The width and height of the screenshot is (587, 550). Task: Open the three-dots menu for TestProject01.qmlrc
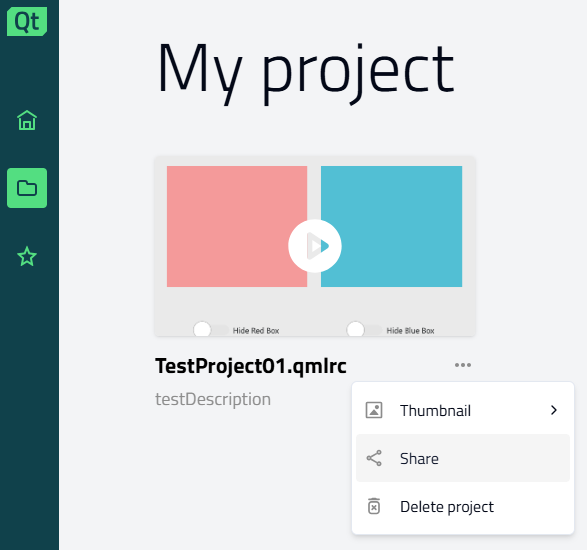(463, 365)
